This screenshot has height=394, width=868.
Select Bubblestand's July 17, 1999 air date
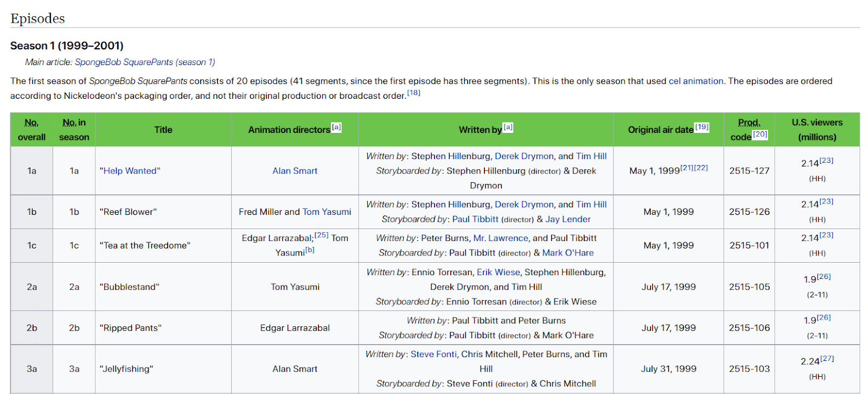pyautogui.click(x=668, y=287)
